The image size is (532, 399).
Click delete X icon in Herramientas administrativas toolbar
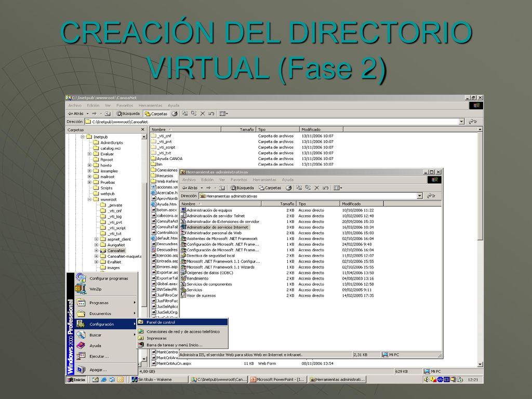coord(316,188)
